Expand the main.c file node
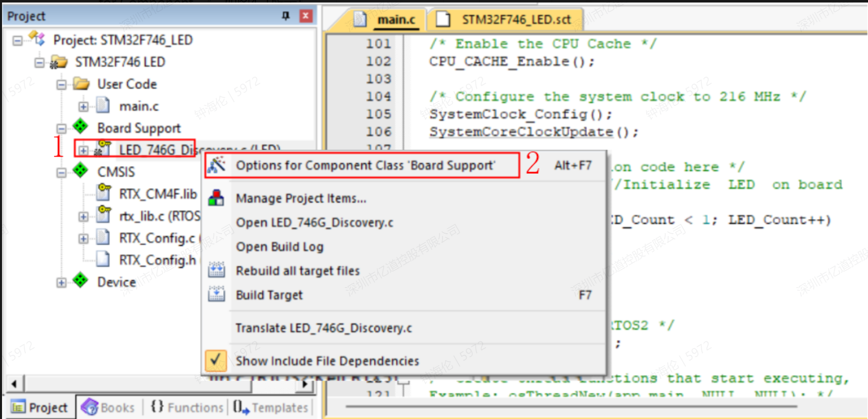This screenshot has height=419, width=868. pyautogui.click(x=83, y=107)
